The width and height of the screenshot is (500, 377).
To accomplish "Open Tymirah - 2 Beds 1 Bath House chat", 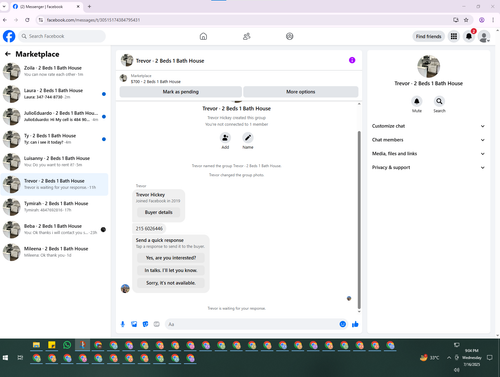I will point(55,207).
